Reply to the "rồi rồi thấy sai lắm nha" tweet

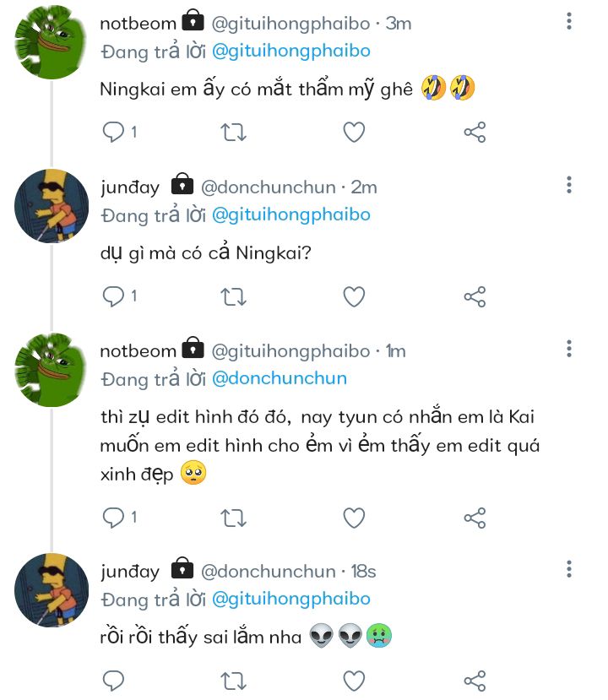pos(113,681)
